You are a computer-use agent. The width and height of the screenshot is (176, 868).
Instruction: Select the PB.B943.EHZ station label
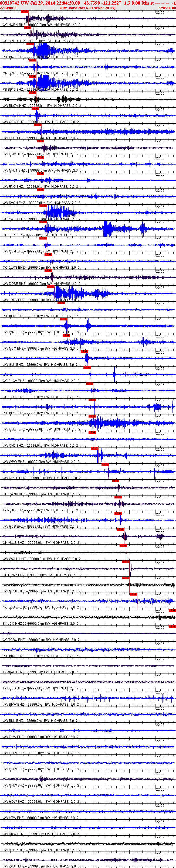coord(13,57)
